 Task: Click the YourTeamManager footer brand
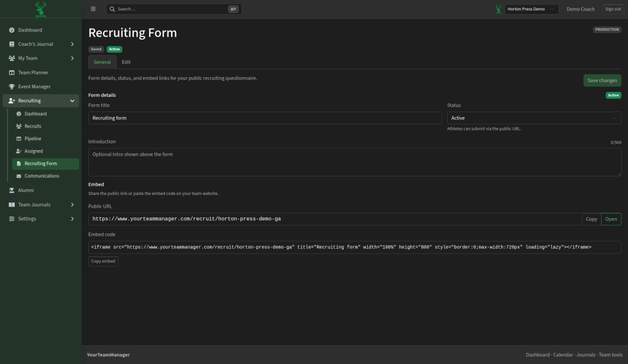[108, 355]
